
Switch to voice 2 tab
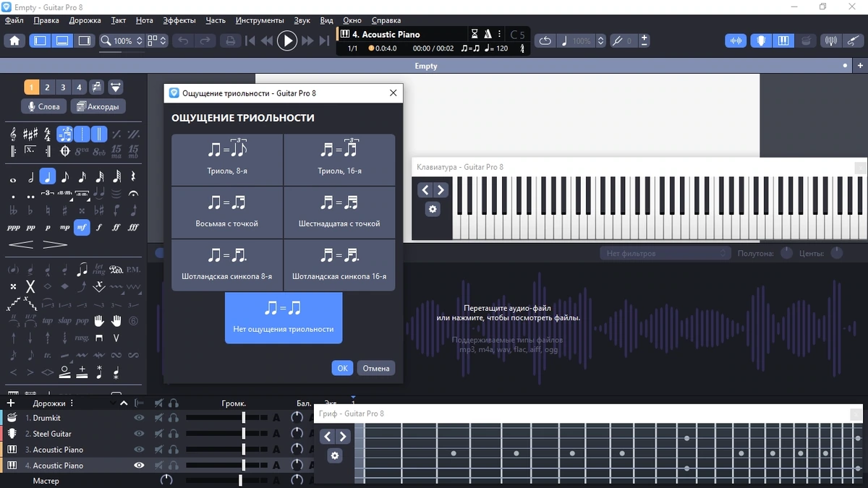pos(47,87)
